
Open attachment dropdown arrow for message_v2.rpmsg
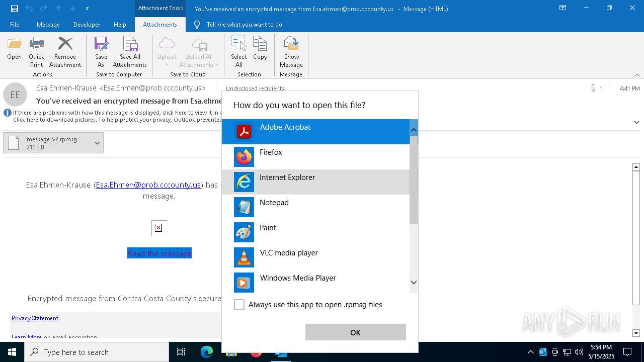97,143
